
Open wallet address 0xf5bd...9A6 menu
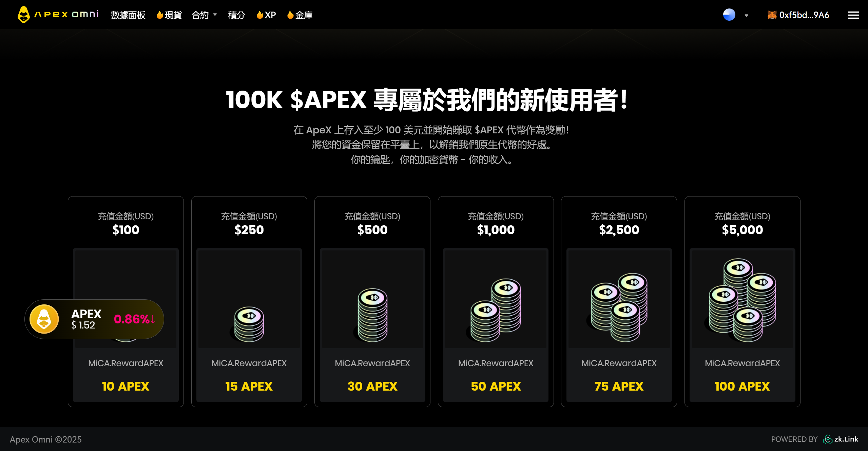pyautogui.click(x=804, y=15)
